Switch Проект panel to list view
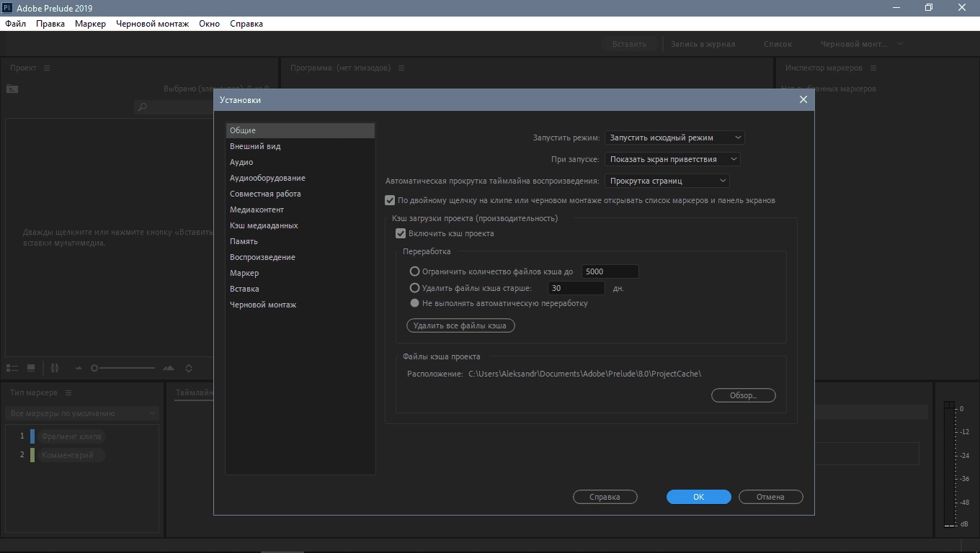The height and width of the screenshot is (553, 980). (x=12, y=368)
